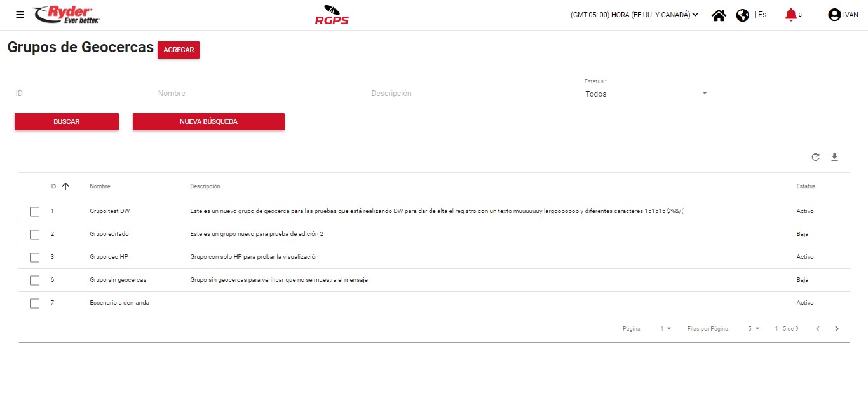Expand the Estatus dropdown showing Todos
The width and height of the screenshot is (868, 416).
(x=646, y=94)
